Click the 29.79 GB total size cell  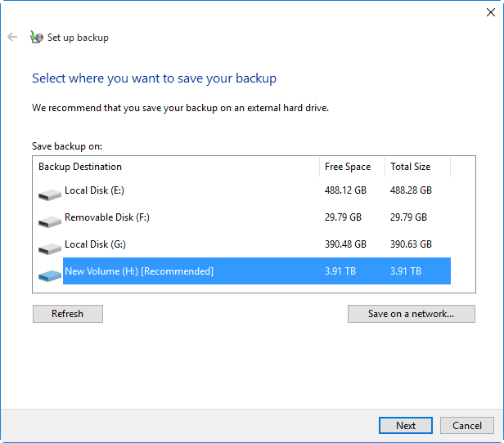tap(411, 217)
